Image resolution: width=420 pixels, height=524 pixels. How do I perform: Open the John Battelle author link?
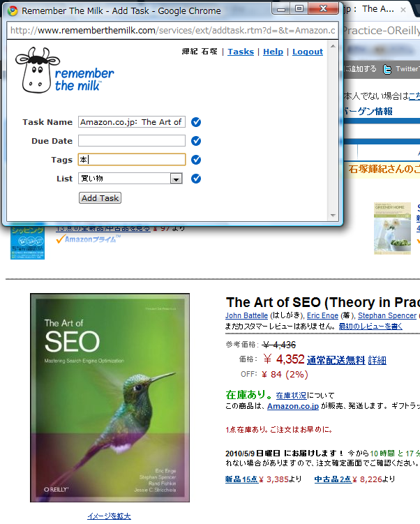(246, 315)
